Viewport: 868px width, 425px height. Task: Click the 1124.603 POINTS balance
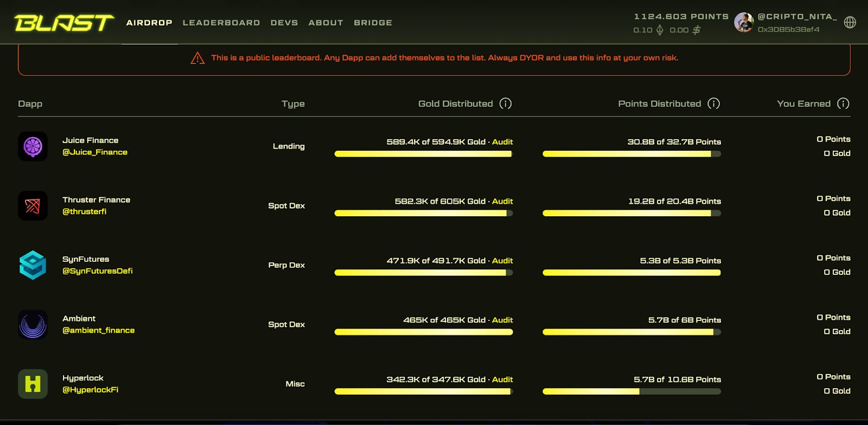click(681, 17)
